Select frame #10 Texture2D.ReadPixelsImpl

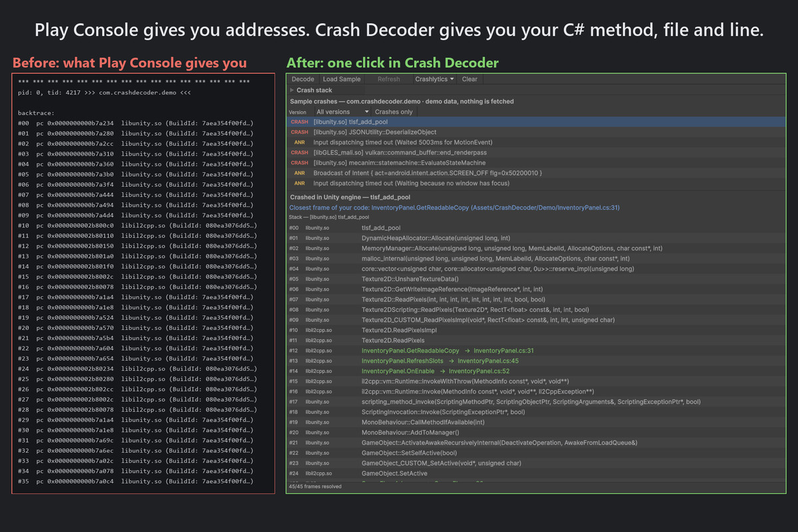click(537, 330)
